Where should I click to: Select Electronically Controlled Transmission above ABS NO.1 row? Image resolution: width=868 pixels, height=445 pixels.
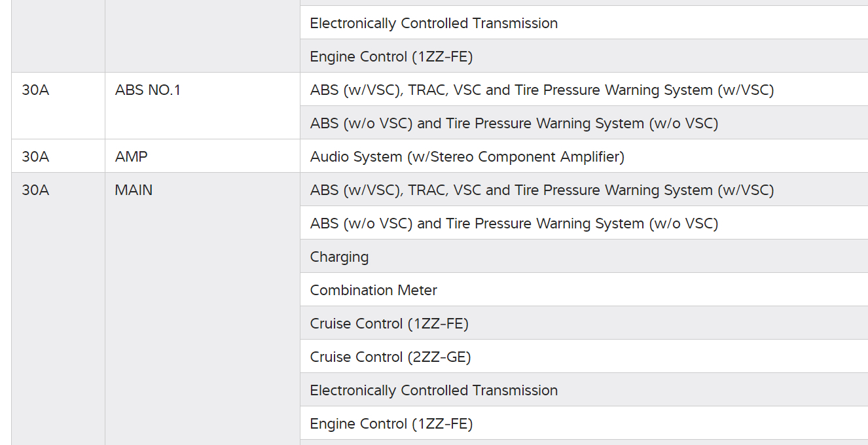(x=433, y=24)
